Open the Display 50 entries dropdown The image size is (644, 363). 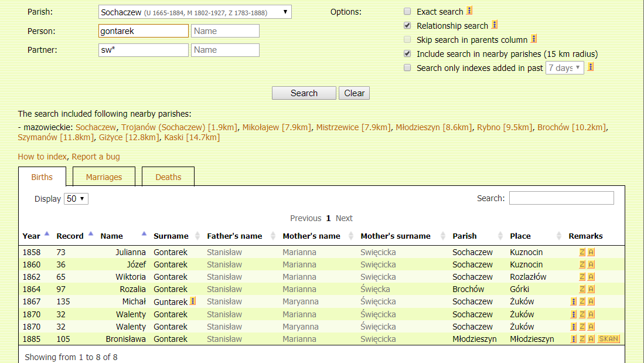pyautogui.click(x=76, y=199)
